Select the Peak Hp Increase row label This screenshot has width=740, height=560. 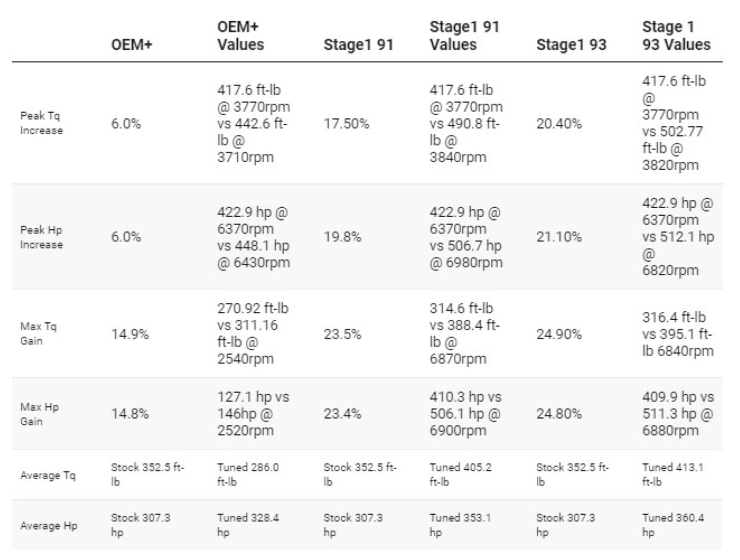point(41,237)
